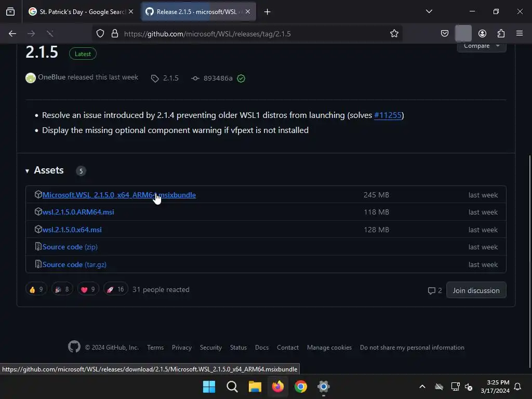Open Firefox View in tab bar
The image size is (532, 399).
click(10, 12)
